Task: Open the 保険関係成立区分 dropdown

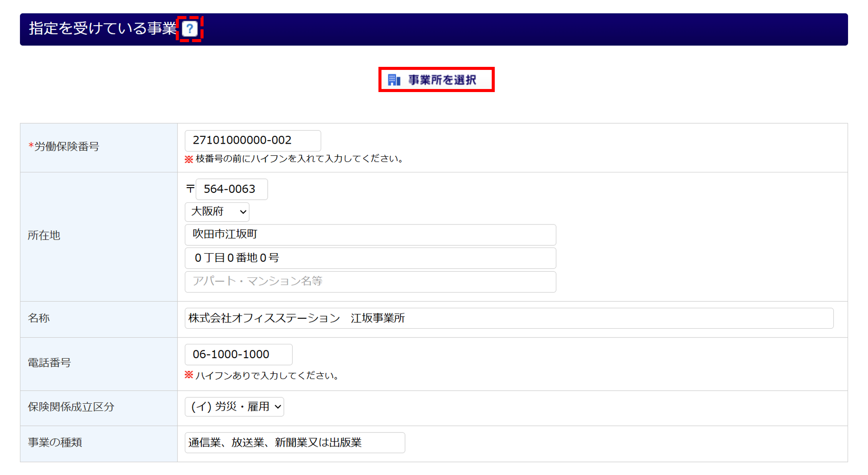Action: pyautogui.click(x=234, y=407)
